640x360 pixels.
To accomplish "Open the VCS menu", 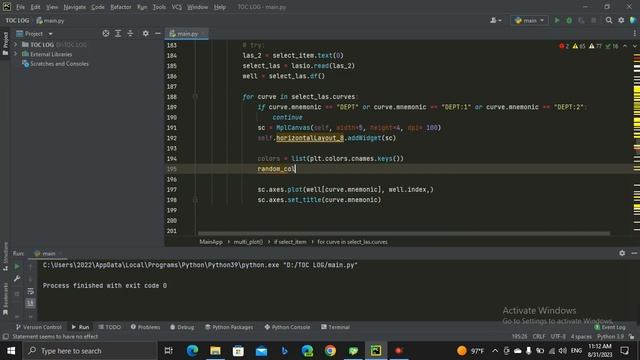I will [176, 7].
